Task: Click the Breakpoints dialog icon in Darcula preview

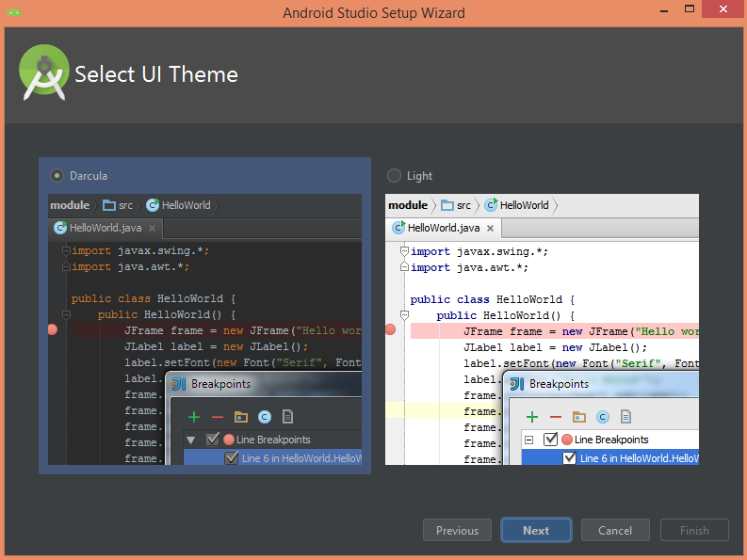Action: coord(179,384)
